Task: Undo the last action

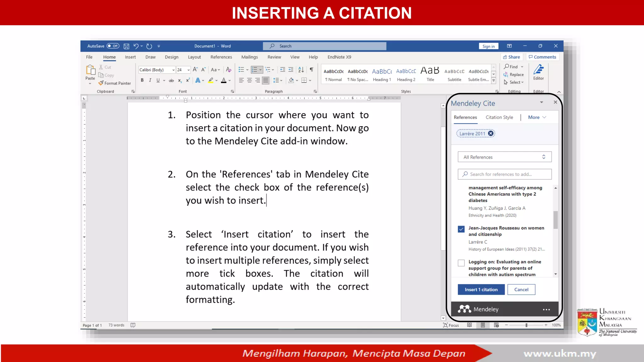Action: 136,46
